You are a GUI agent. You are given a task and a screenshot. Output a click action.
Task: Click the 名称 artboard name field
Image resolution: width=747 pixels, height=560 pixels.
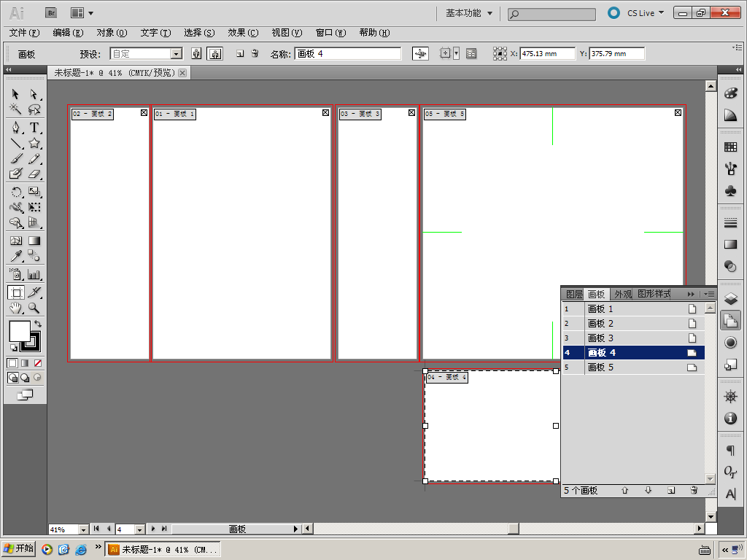(348, 54)
